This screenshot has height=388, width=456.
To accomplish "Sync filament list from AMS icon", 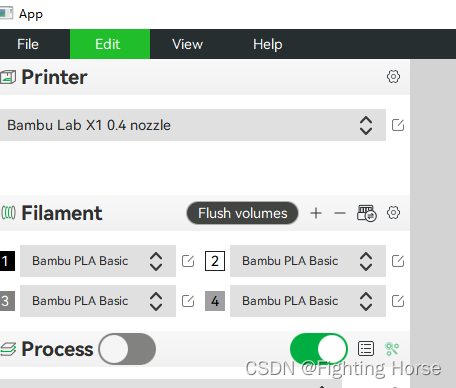I will 366,213.
